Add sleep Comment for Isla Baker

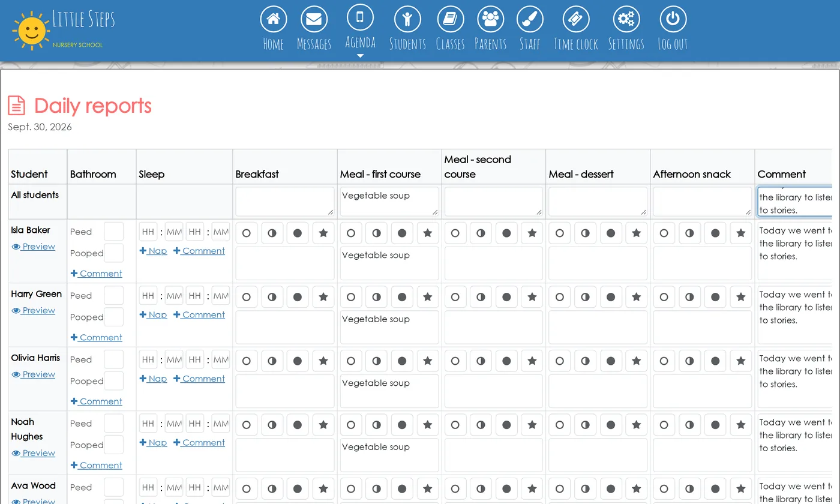coord(199,251)
